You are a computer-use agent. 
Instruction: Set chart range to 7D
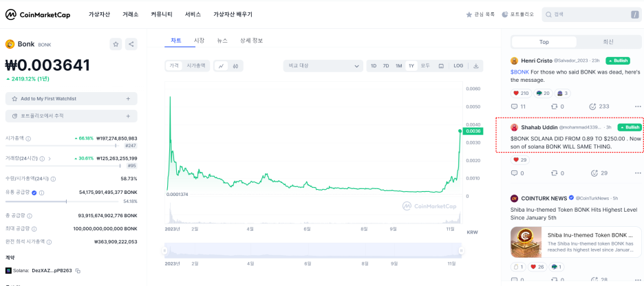[x=386, y=65]
